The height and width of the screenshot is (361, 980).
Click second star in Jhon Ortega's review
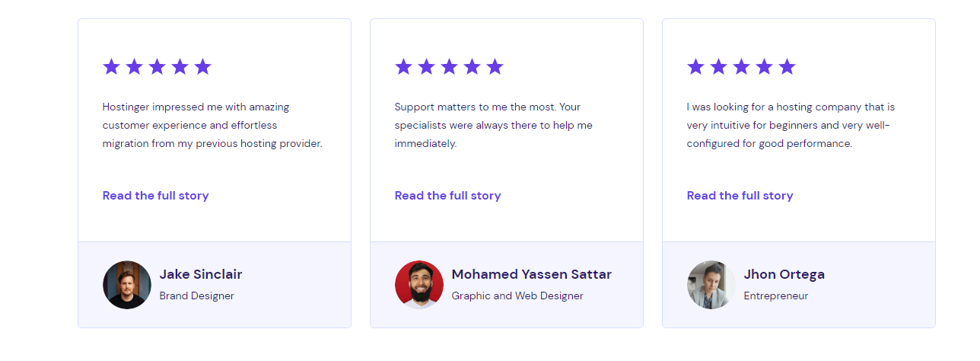click(718, 67)
